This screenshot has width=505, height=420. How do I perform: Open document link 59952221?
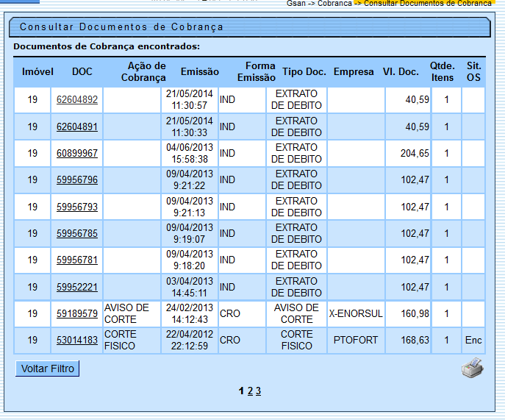(x=77, y=287)
